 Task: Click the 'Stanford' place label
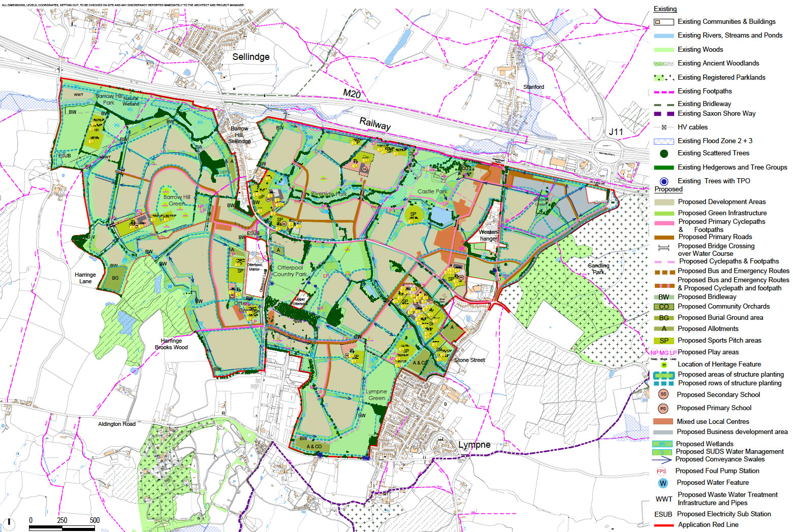click(x=533, y=87)
